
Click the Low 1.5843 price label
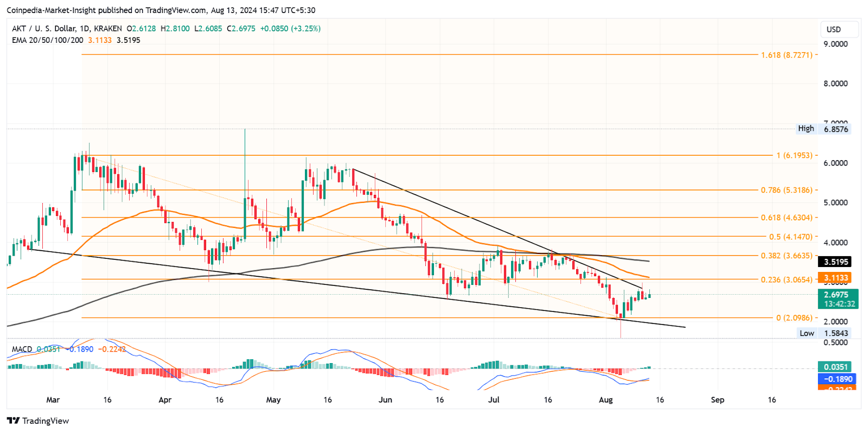824,333
